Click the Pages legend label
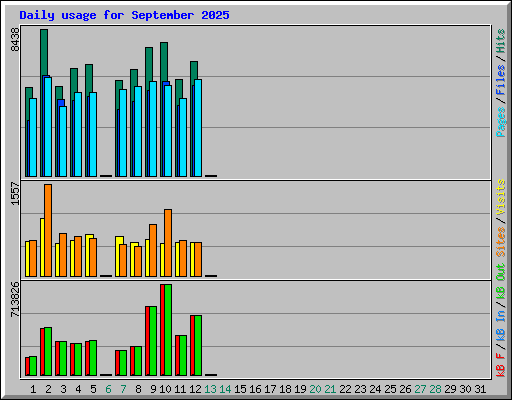This screenshot has width=512, height=400. 501,122
